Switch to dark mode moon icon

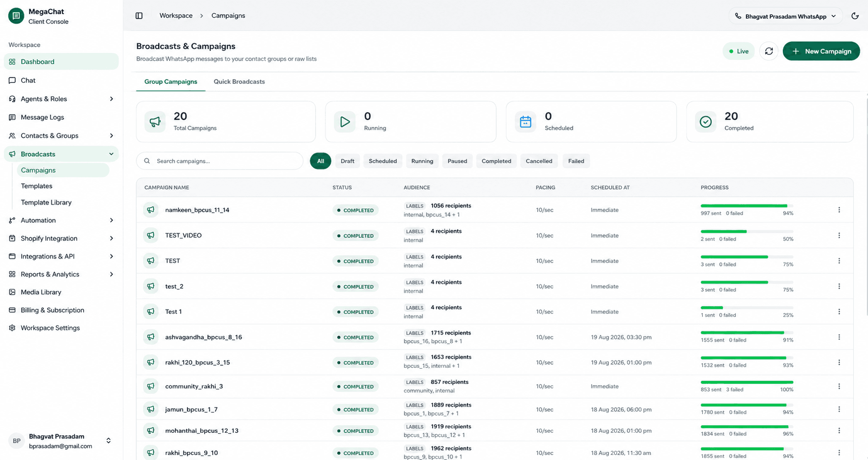[855, 16]
